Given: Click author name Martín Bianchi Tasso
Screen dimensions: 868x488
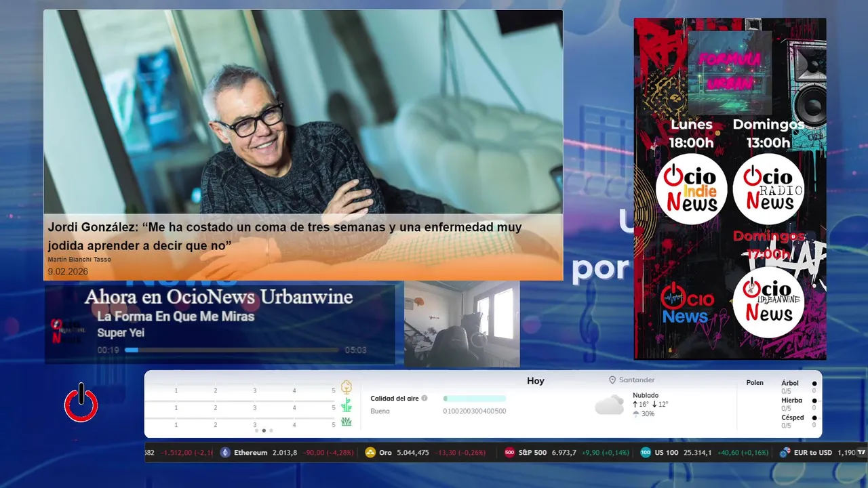Looking at the screenshot, I should point(79,260).
